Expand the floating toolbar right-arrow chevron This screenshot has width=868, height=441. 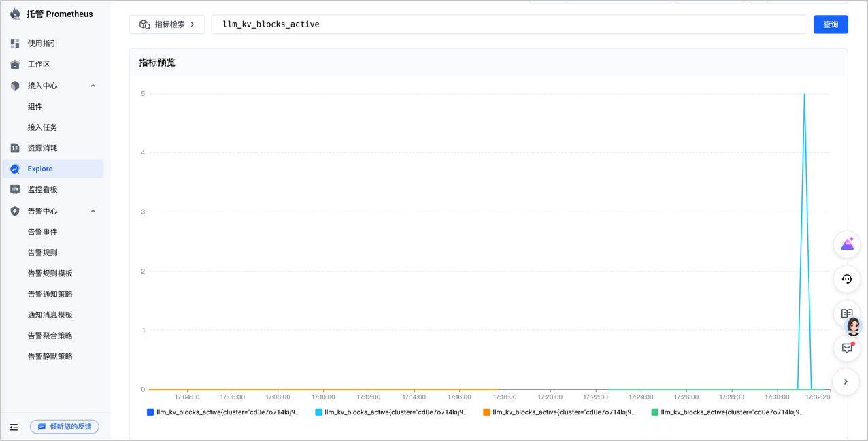click(x=846, y=382)
